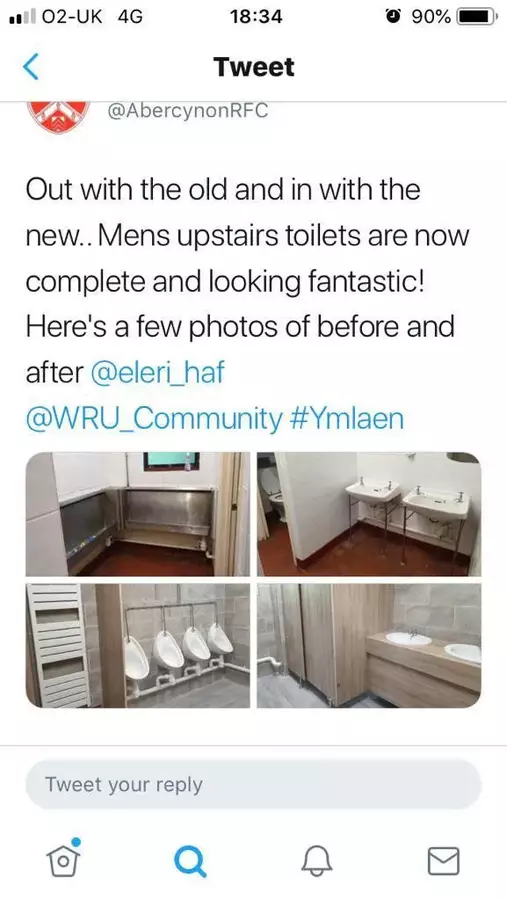This screenshot has width=507, height=900.
Task: Open the Home tab icon
Action: [64, 858]
